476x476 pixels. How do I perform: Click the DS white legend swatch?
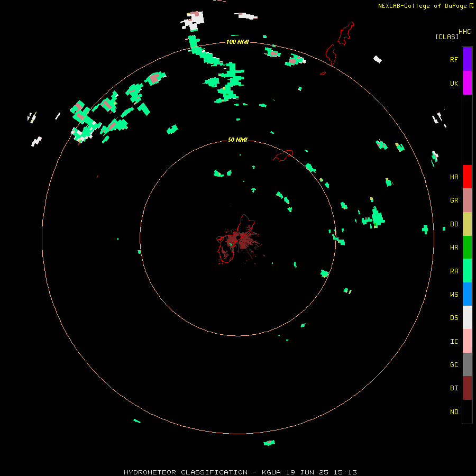[467, 317]
